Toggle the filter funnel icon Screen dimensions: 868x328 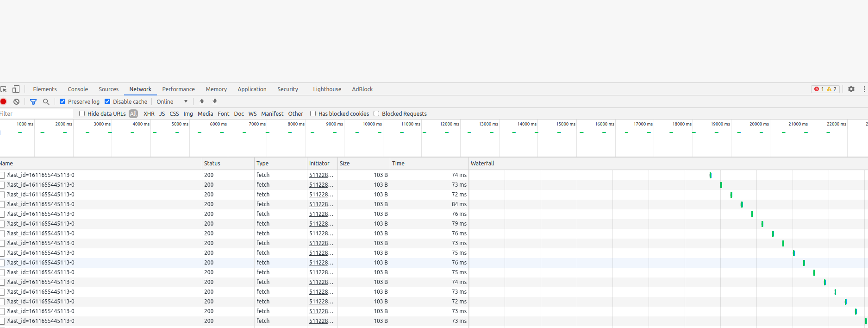coord(33,101)
